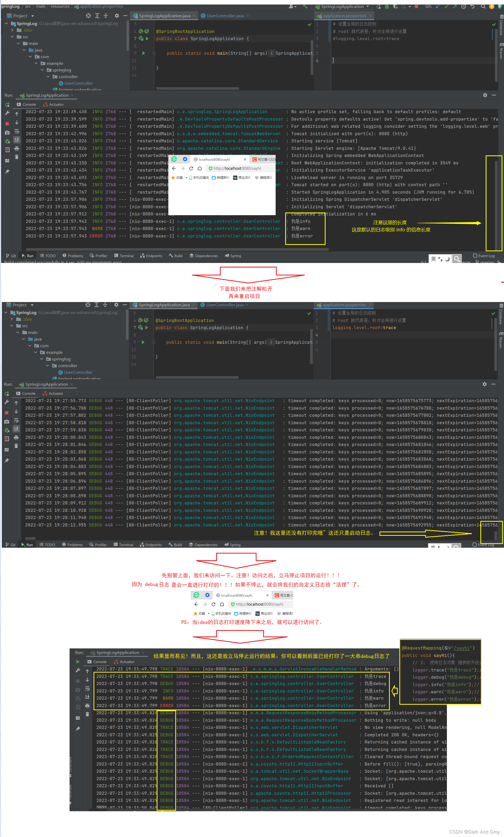Toggle pin tab icon in INFO-log Run panel
The width and height of the screenshot is (504, 837).
point(7,172)
